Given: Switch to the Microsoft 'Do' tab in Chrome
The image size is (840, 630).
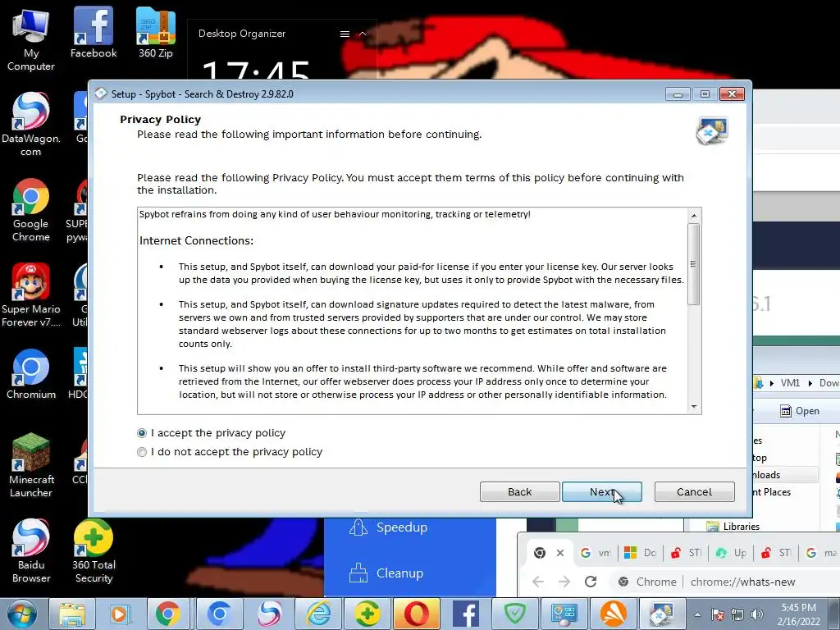Looking at the screenshot, I should click(x=640, y=553).
